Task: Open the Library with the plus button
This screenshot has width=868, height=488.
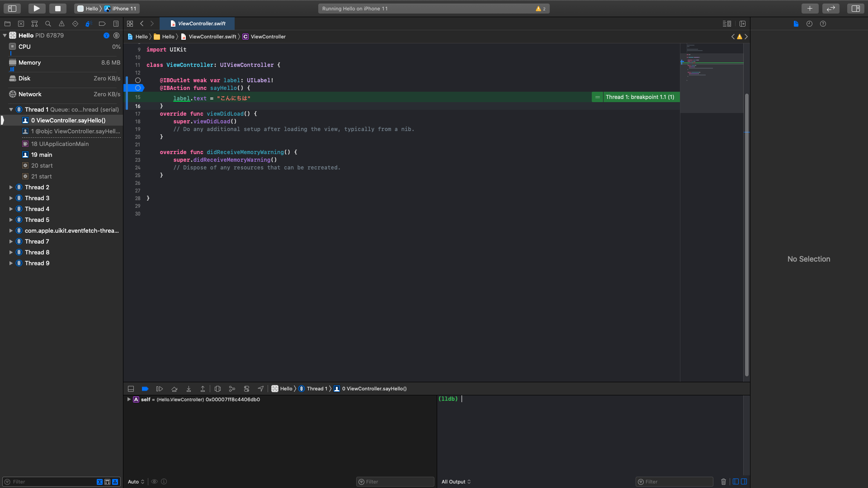Action: 810,8
